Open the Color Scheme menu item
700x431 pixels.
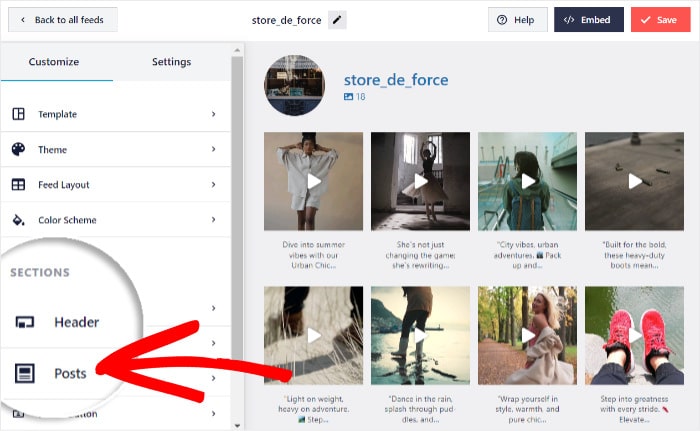point(115,220)
